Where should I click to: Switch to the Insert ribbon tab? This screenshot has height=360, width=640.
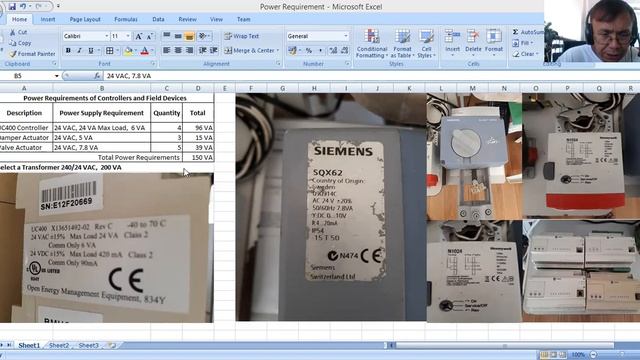coord(48,19)
